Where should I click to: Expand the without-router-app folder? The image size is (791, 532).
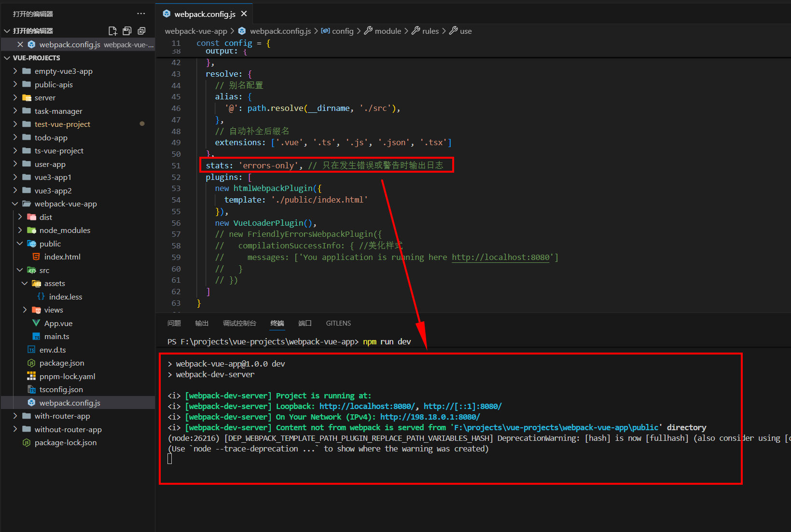click(x=15, y=429)
